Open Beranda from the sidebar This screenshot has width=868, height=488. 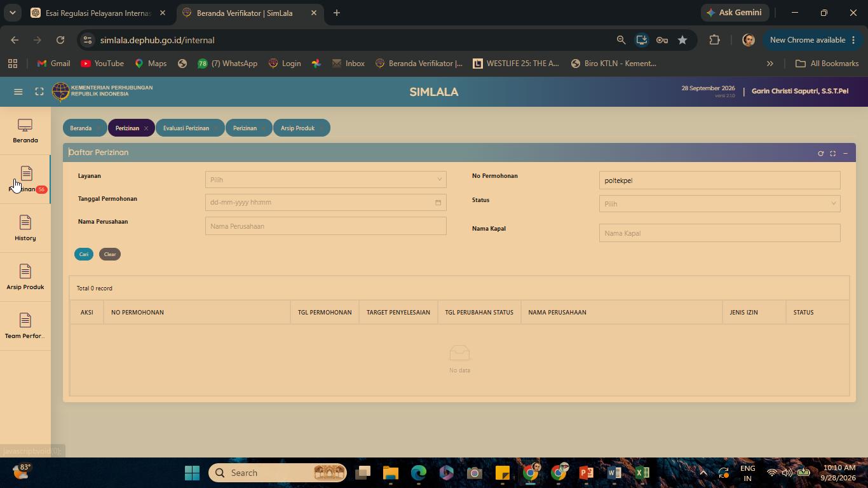pos(25,132)
